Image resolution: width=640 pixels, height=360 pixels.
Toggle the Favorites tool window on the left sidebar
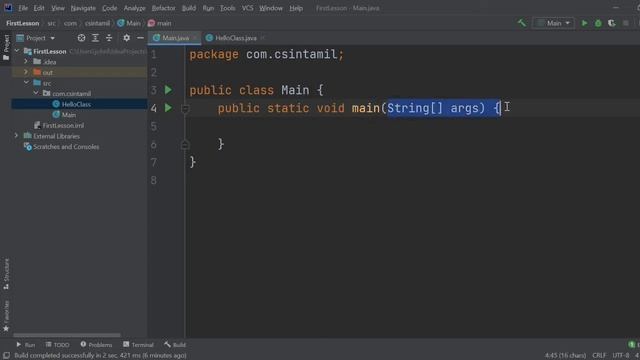point(6,316)
